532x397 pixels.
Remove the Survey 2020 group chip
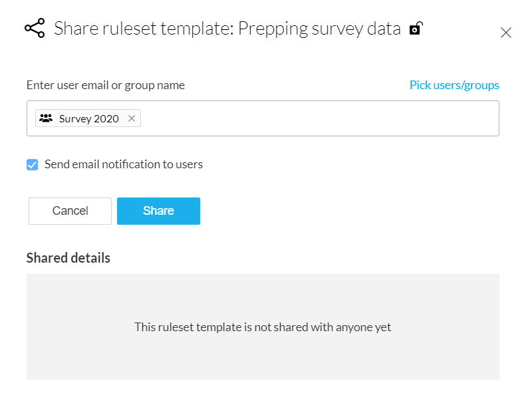point(132,118)
